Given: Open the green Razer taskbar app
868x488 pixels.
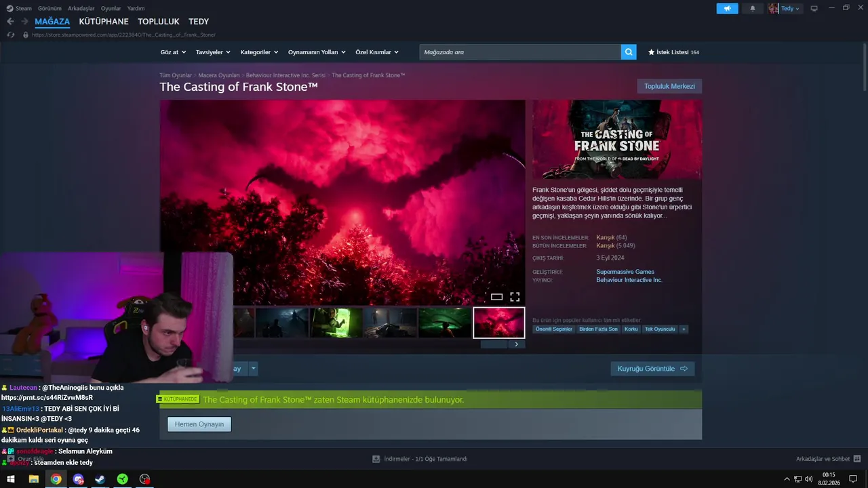Looking at the screenshot, I should coord(122,479).
